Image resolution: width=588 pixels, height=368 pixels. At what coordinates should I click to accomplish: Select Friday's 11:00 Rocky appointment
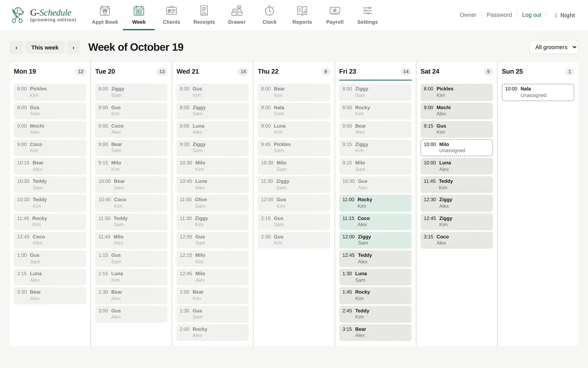point(375,203)
